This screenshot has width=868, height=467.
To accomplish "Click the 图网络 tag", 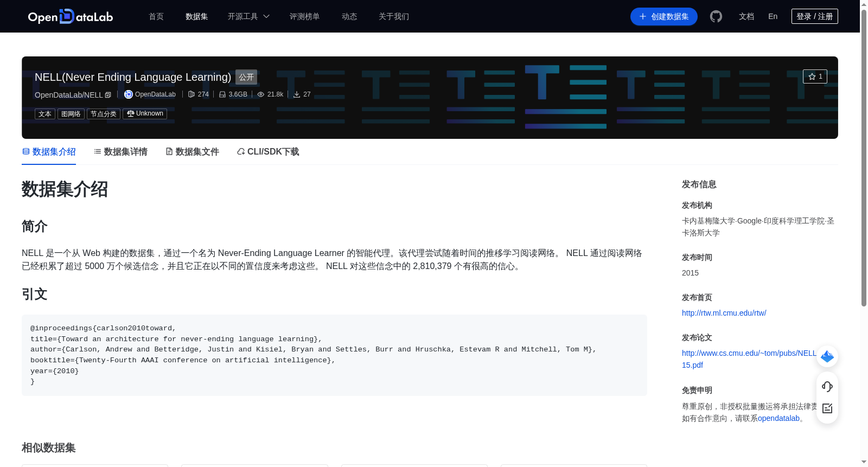I will click(x=71, y=114).
